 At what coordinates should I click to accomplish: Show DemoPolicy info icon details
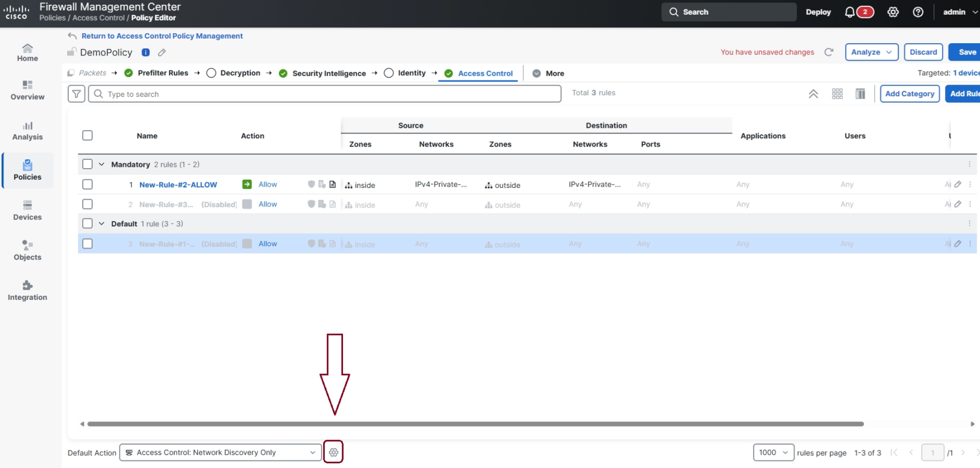coord(146,53)
